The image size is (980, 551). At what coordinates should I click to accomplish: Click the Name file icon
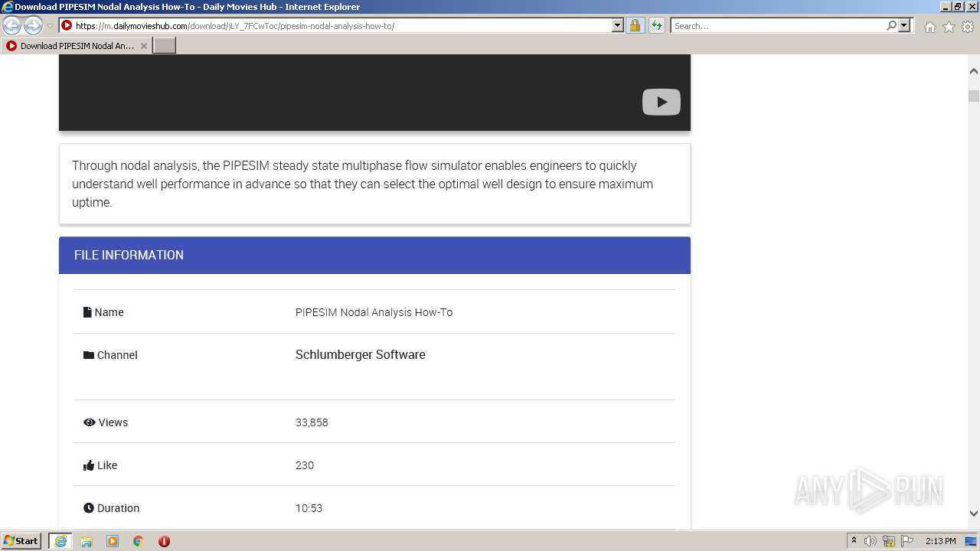(87, 312)
